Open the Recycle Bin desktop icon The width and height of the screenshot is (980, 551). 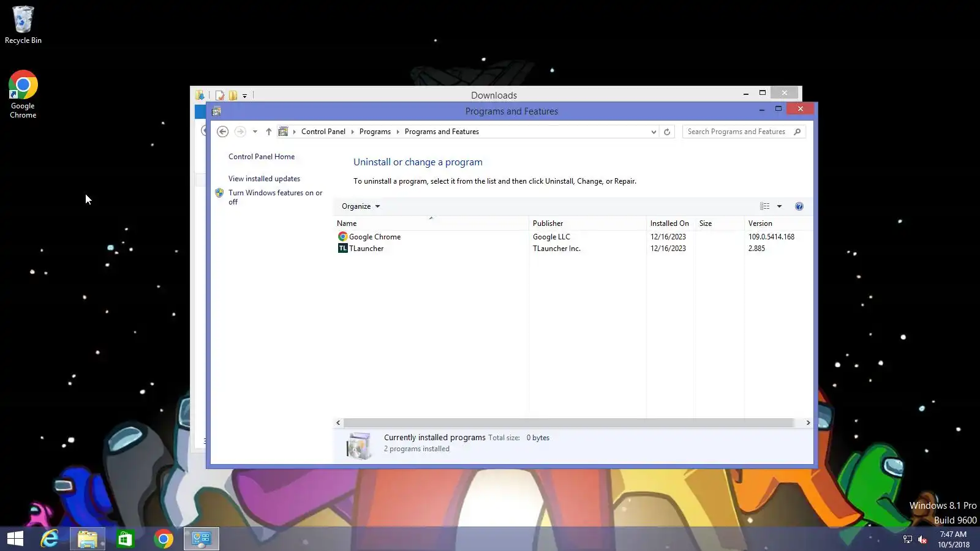[x=23, y=24]
